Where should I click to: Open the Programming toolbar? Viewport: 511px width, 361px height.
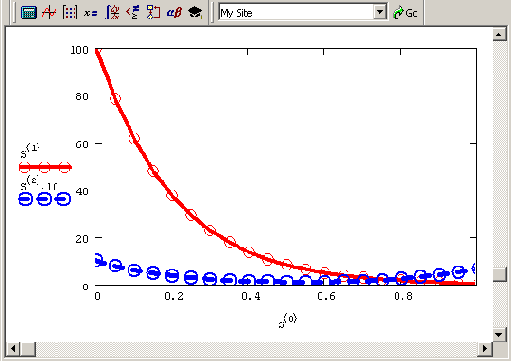153,13
